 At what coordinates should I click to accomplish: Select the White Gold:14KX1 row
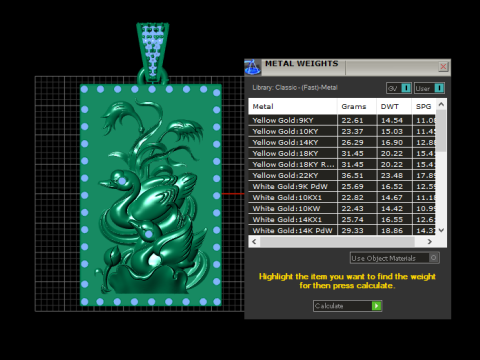(x=342, y=219)
